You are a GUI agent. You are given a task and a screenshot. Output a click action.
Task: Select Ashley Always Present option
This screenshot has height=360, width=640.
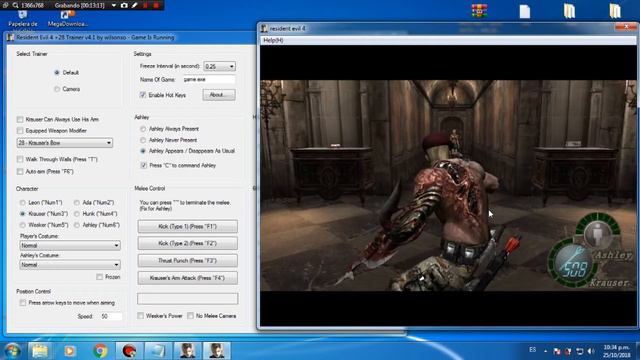click(143, 129)
